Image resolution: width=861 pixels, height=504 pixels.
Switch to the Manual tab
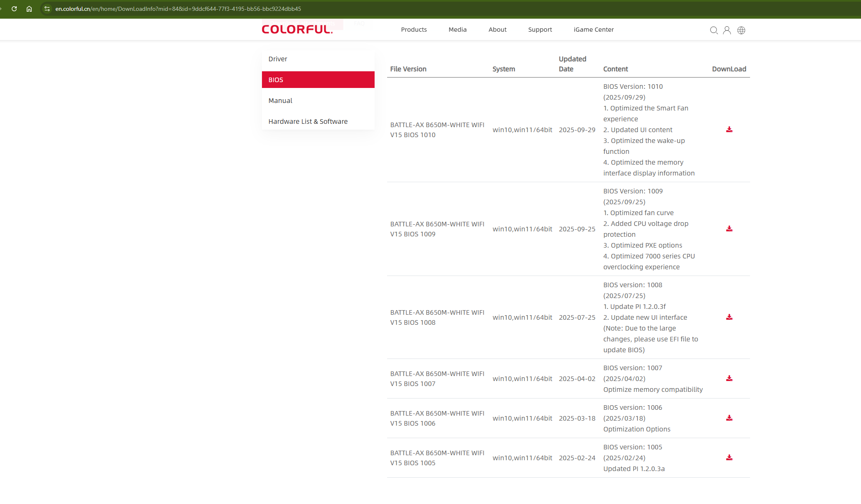pyautogui.click(x=318, y=100)
